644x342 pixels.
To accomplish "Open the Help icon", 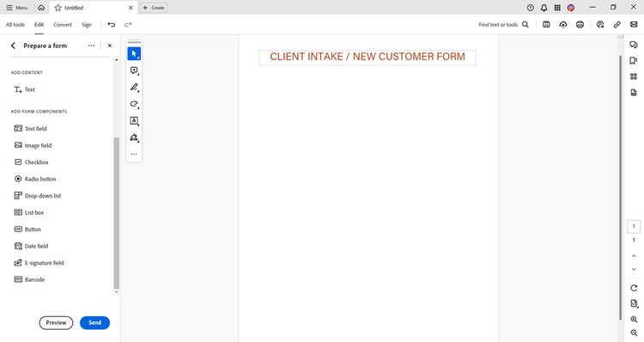I will [x=531, y=8].
